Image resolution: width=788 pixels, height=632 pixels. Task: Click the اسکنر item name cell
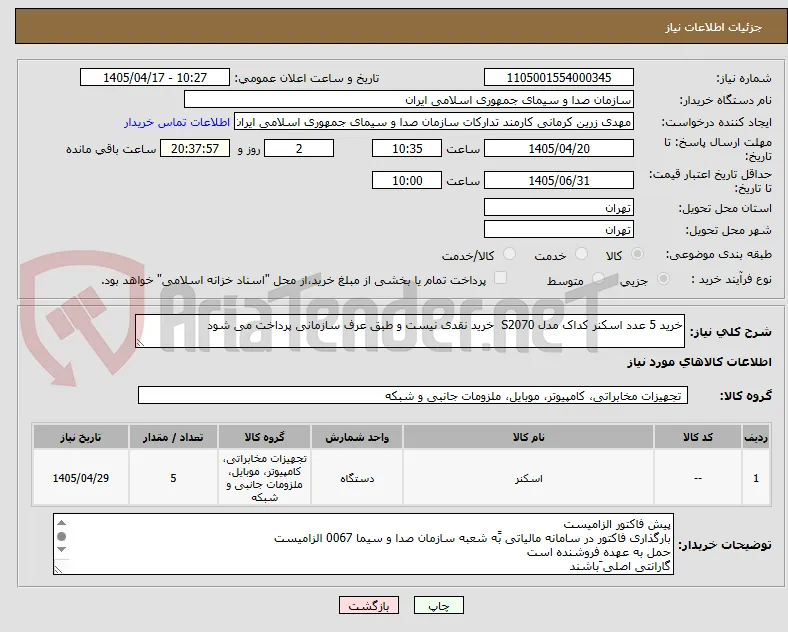[x=528, y=478]
